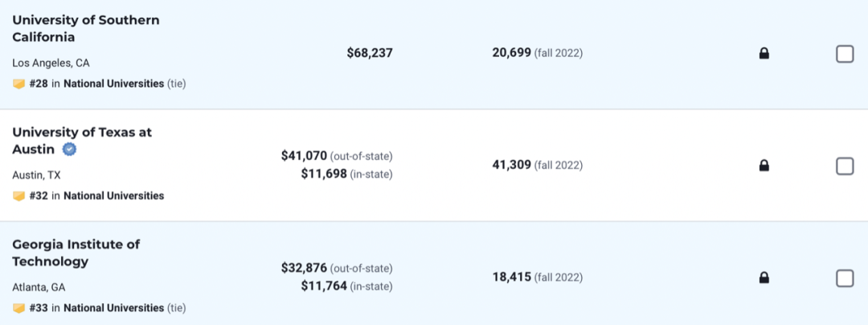Click National Universities link in Georgia Tech row
The image size is (868, 325).
[x=113, y=308]
